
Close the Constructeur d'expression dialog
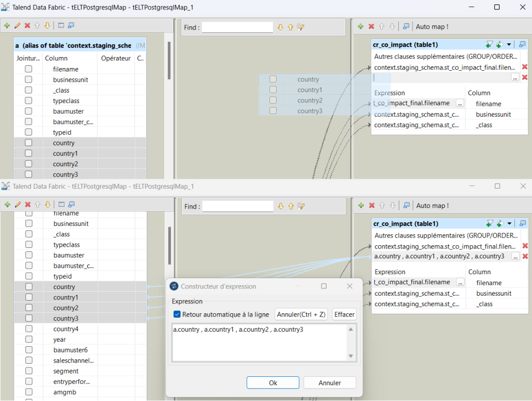[350, 286]
